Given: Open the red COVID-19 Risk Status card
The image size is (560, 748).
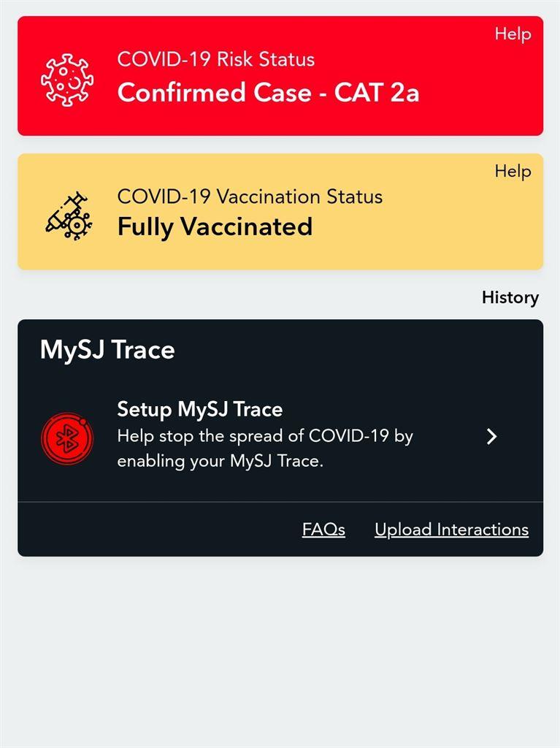Looking at the screenshot, I should coord(280,76).
